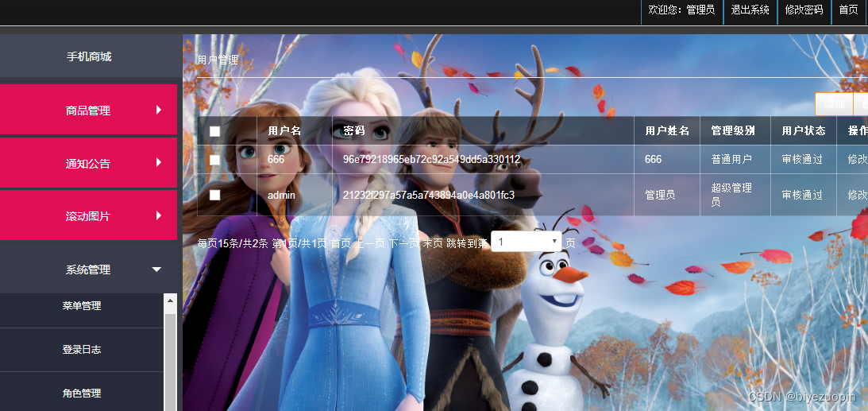
Task: Collapse the 系统管理 menu arrow
Action: click(x=156, y=269)
